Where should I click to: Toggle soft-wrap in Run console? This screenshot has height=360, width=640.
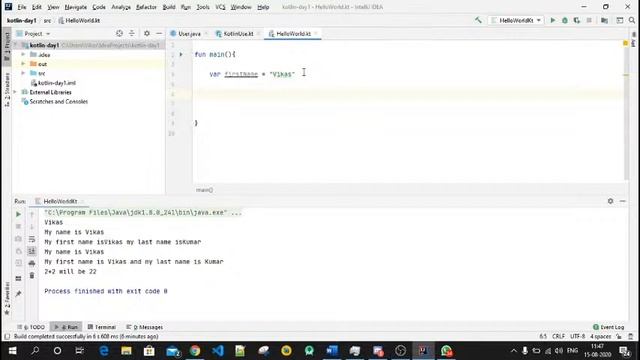click(32, 239)
